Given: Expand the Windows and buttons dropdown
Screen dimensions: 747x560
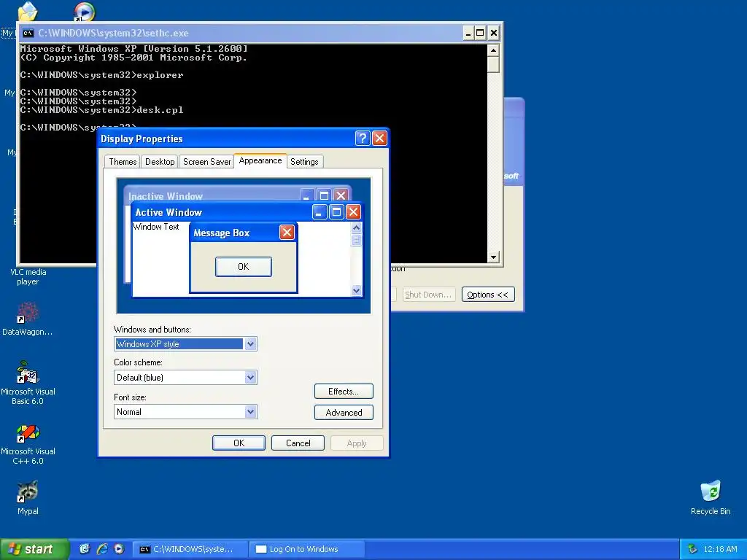Looking at the screenshot, I should pos(251,344).
